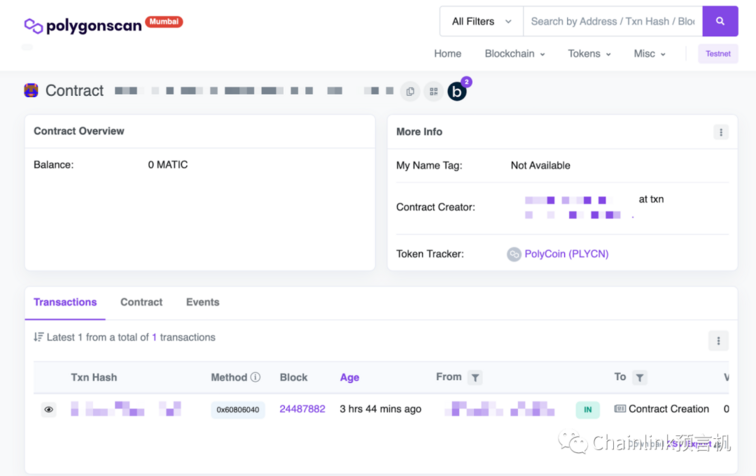Click the total of 1 transactions link

point(154,338)
